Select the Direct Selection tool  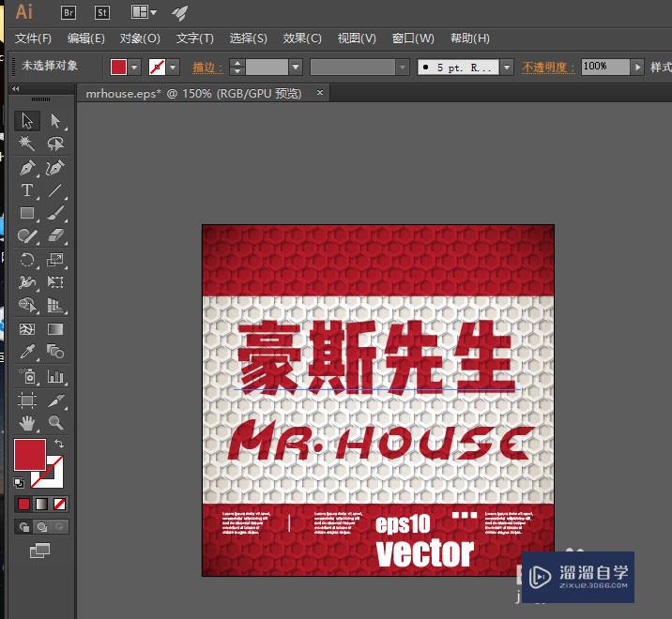[55, 121]
